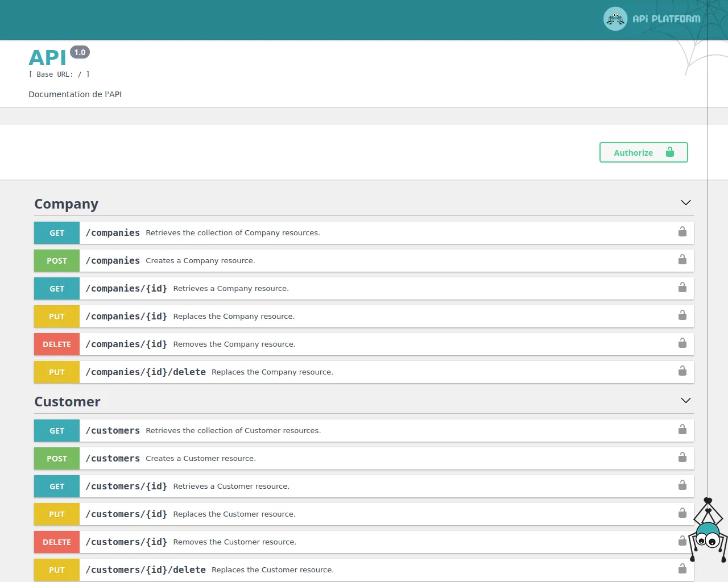Click the padlock on POST /companies endpoint
728x582 pixels.
(x=682, y=260)
